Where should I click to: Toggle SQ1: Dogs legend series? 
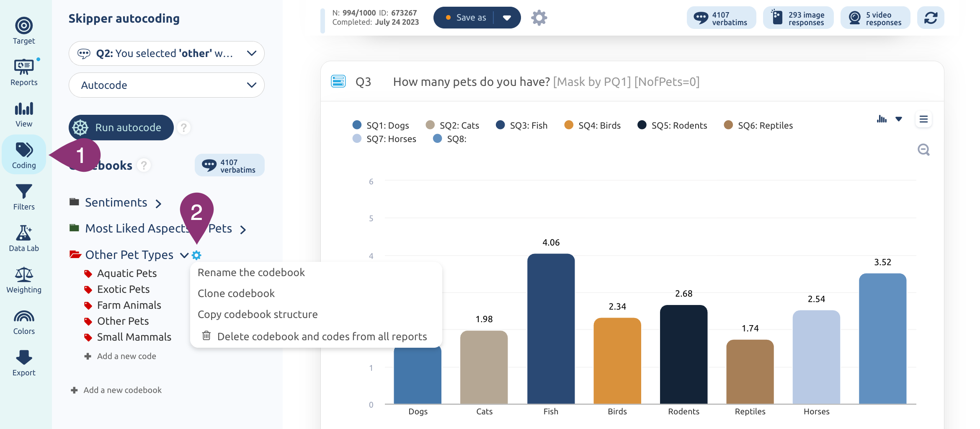(381, 125)
